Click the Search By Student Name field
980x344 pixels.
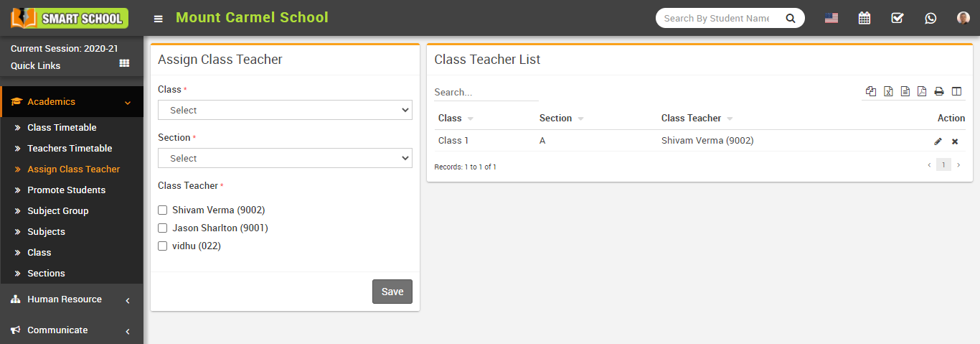coord(716,18)
